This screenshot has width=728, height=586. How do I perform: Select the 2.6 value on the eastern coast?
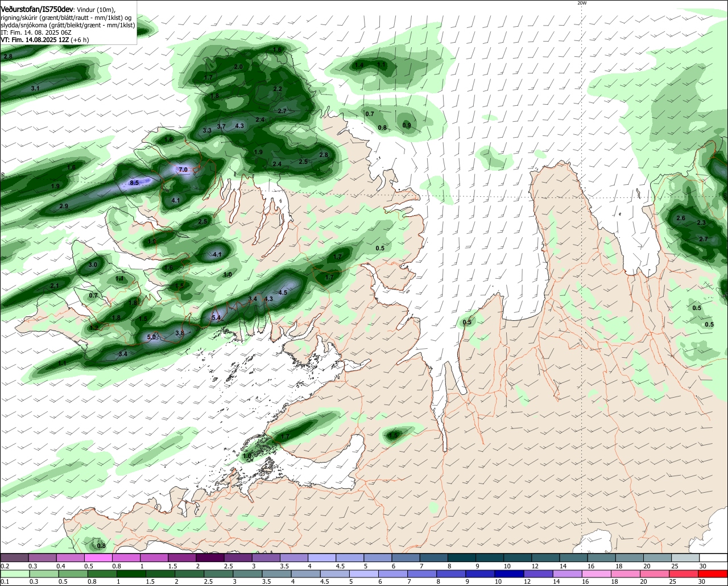[x=681, y=218]
